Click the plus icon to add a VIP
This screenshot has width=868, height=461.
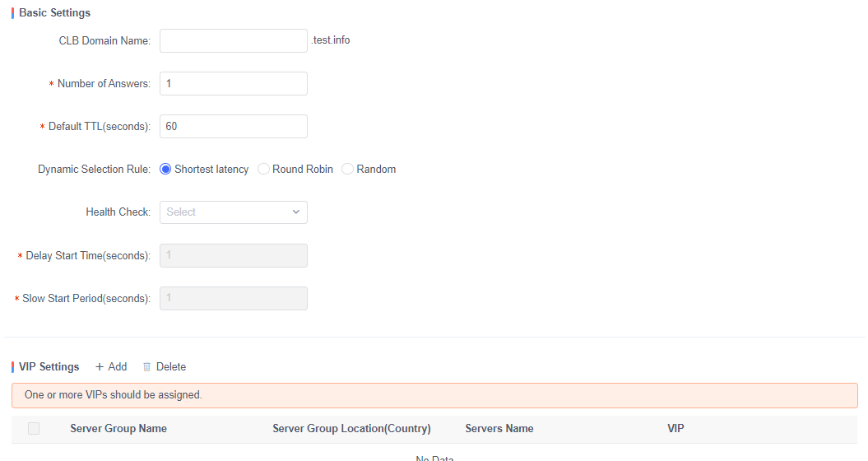click(x=100, y=366)
